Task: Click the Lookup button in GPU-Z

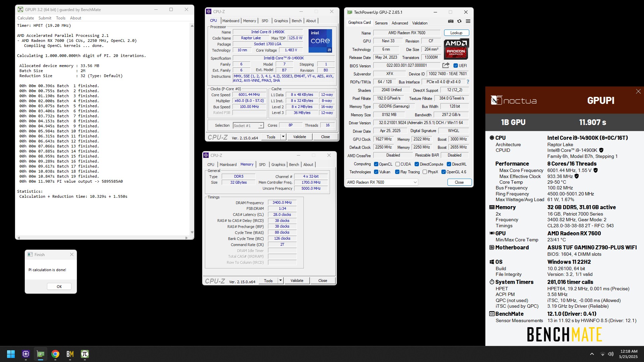Action: click(x=456, y=33)
